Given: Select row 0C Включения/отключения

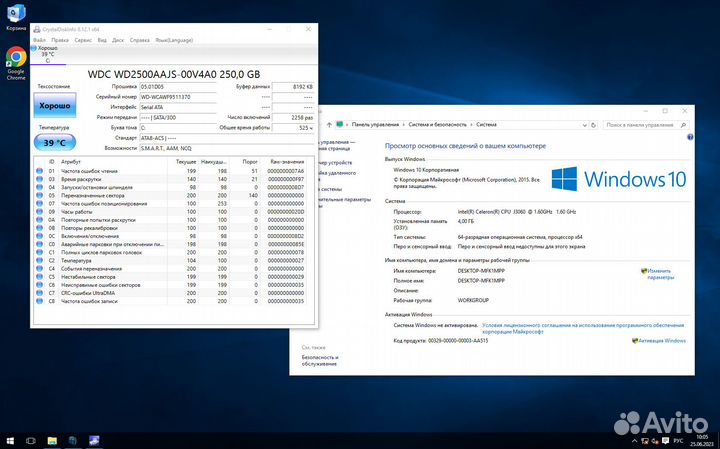Looking at the screenshot, I should click(x=170, y=236).
